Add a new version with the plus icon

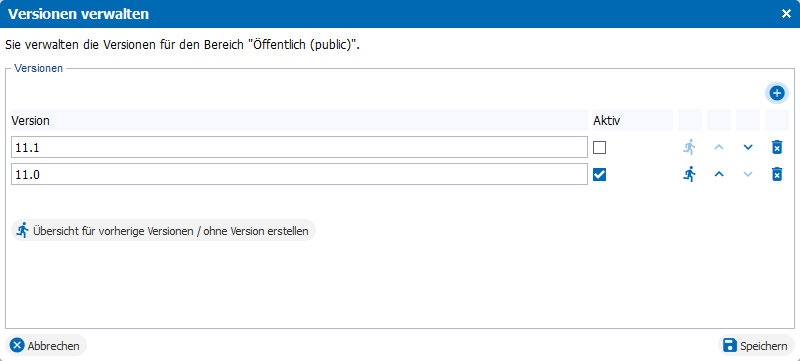[x=777, y=93]
